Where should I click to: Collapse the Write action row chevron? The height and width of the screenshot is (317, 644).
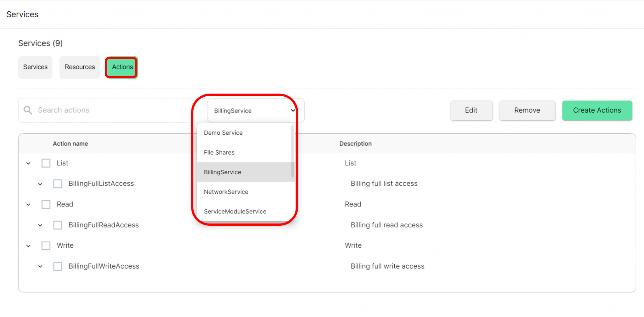pyautogui.click(x=28, y=246)
